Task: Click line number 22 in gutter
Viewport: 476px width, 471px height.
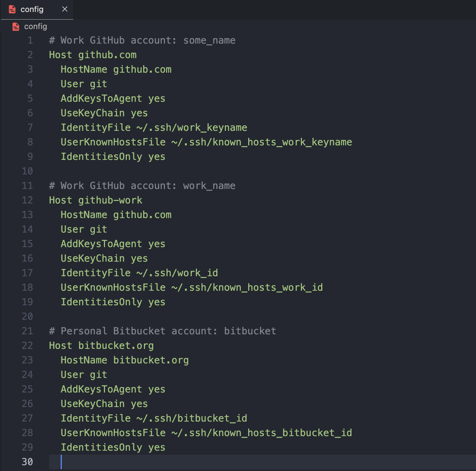Action: (27, 346)
